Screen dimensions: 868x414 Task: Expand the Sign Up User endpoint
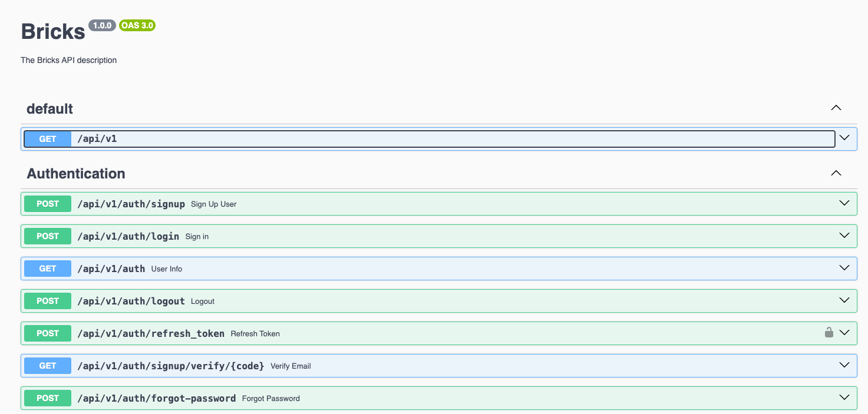click(844, 203)
